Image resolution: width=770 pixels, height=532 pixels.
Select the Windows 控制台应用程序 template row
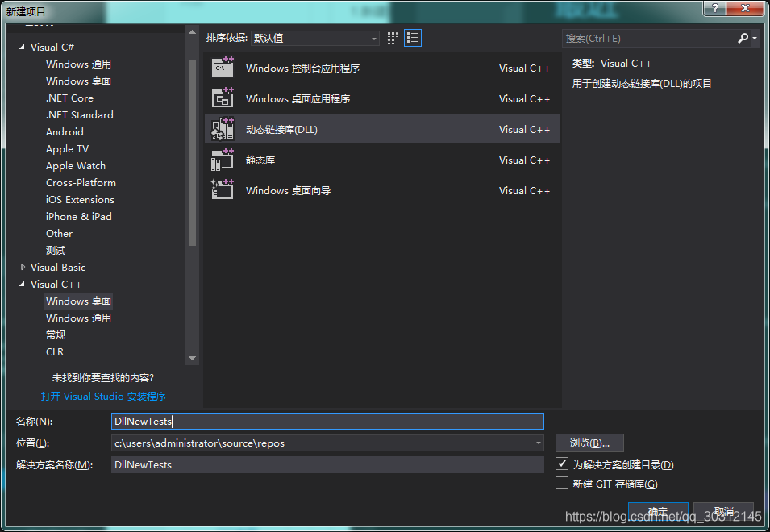(382, 68)
